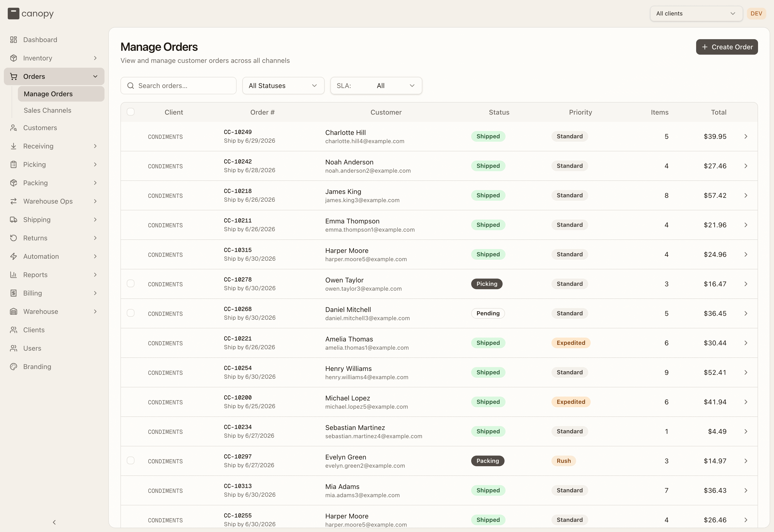Open order CC-10249 with its row arrow
Screen dimensions: 774x532
(x=746, y=136)
